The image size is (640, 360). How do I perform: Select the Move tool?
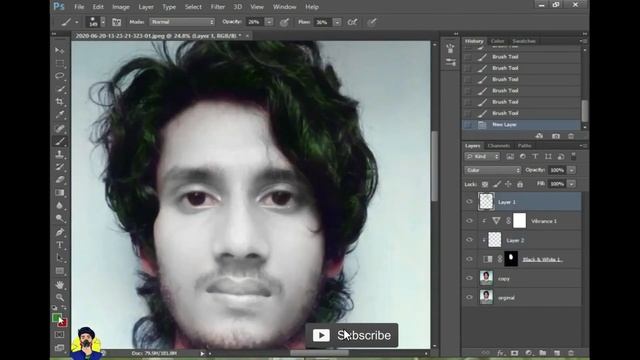tap(60, 50)
